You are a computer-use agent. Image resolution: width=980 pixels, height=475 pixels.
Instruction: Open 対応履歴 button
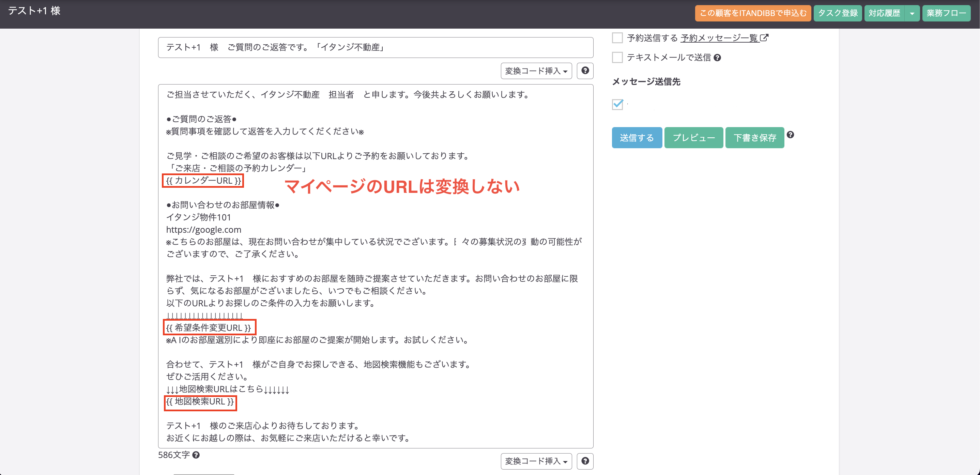(884, 13)
